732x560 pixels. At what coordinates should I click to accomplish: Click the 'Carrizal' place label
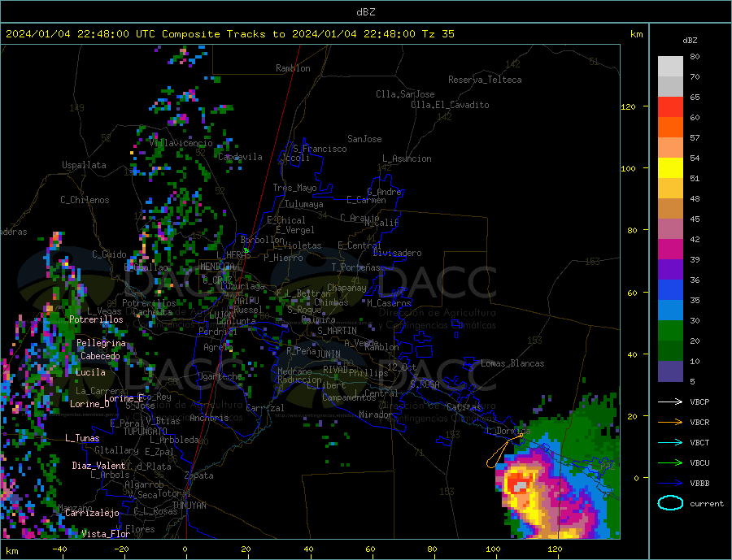click(x=265, y=408)
